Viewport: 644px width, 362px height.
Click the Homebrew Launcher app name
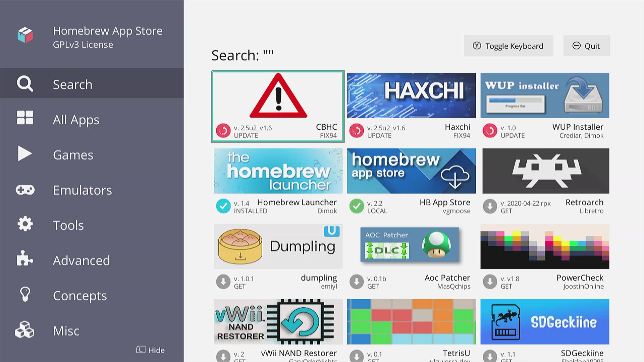point(297,202)
